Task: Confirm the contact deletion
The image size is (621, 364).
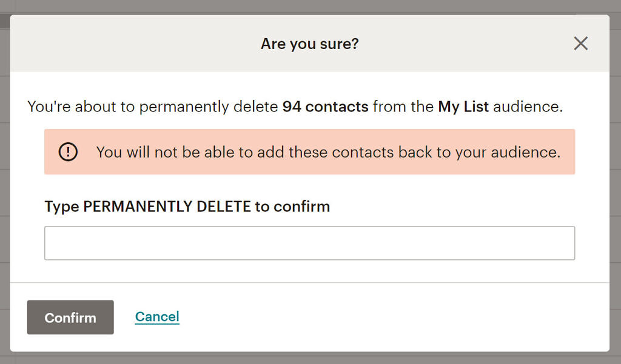Action: click(70, 317)
